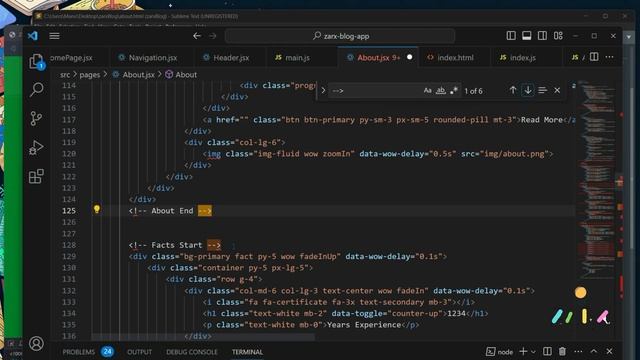Open Customize Layout options
This screenshot has width=640, height=360.
(x=558, y=36)
